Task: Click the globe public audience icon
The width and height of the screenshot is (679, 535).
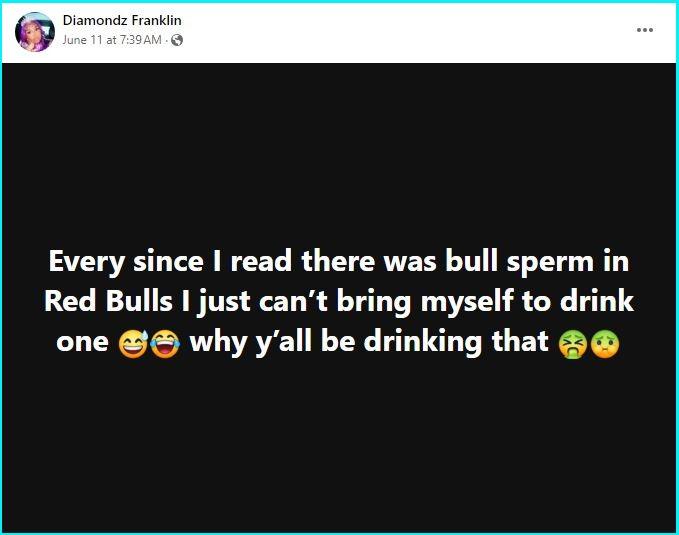Action: coord(177,40)
